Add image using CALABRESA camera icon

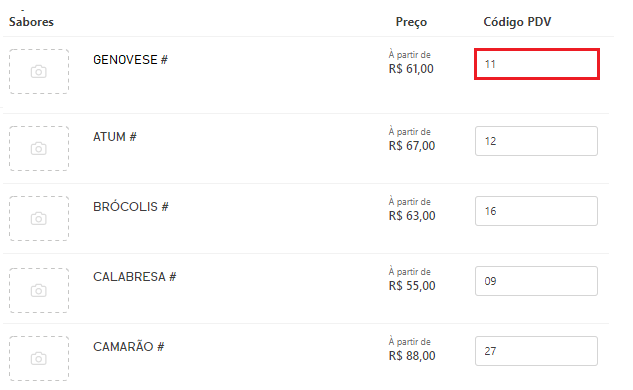(x=39, y=290)
